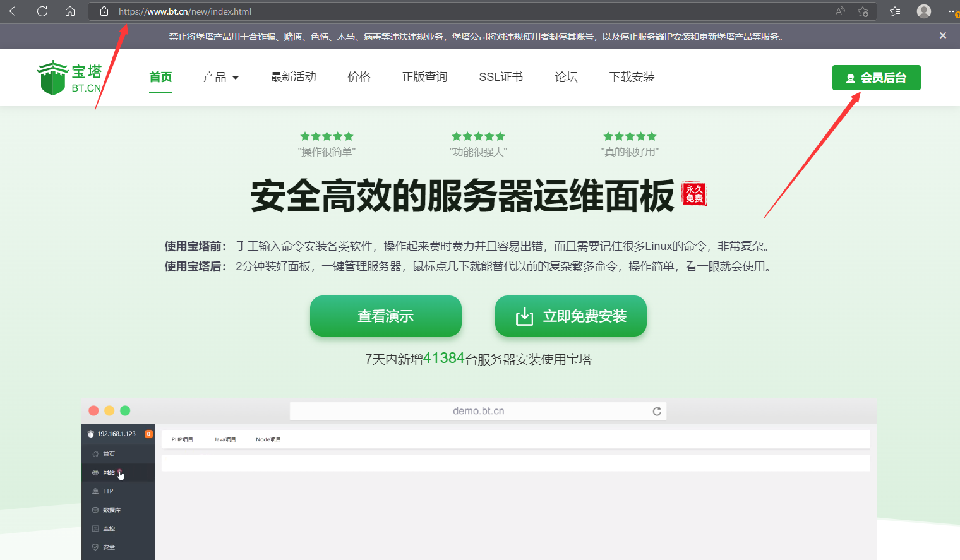Select 数据库 in the demo panel sidebar
The image size is (960, 560).
[118, 509]
